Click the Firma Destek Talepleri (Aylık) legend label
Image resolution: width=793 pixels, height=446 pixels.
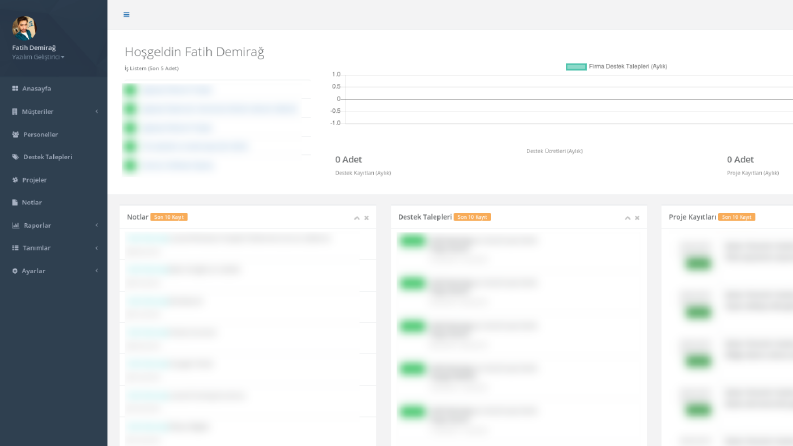click(628, 66)
